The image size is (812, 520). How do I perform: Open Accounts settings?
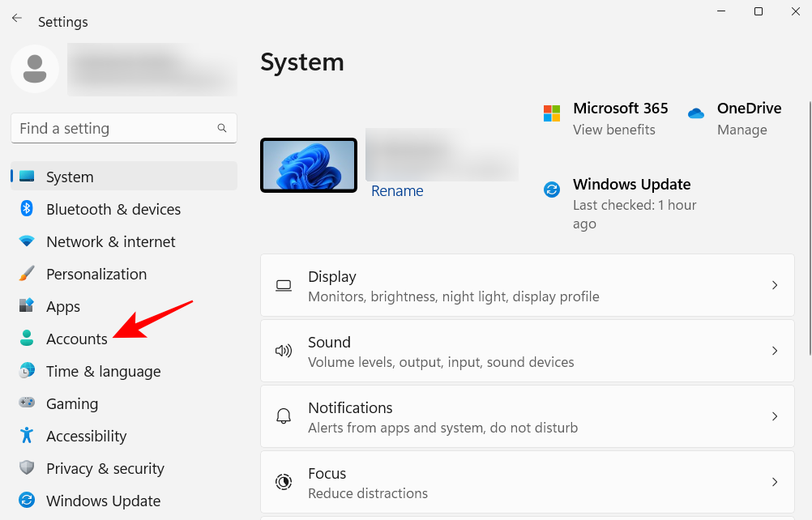pos(77,339)
